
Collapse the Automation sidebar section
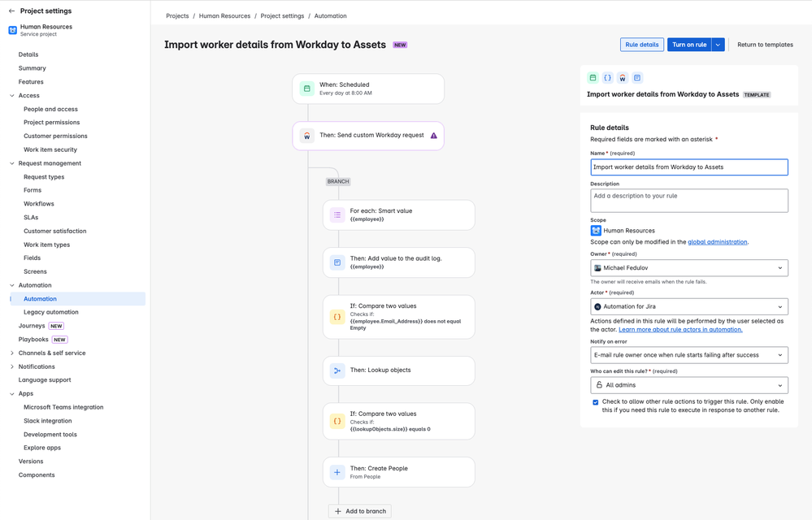point(12,285)
